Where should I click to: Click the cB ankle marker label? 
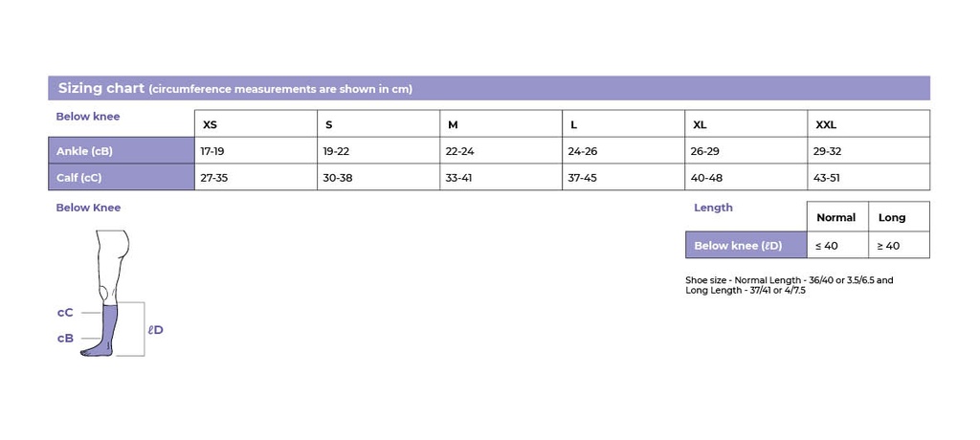click(65, 338)
